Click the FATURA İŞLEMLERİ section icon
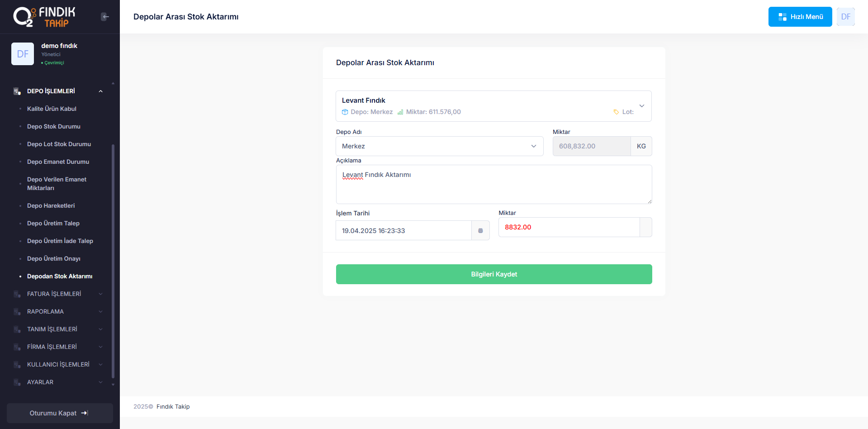The image size is (868, 429). tap(17, 294)
